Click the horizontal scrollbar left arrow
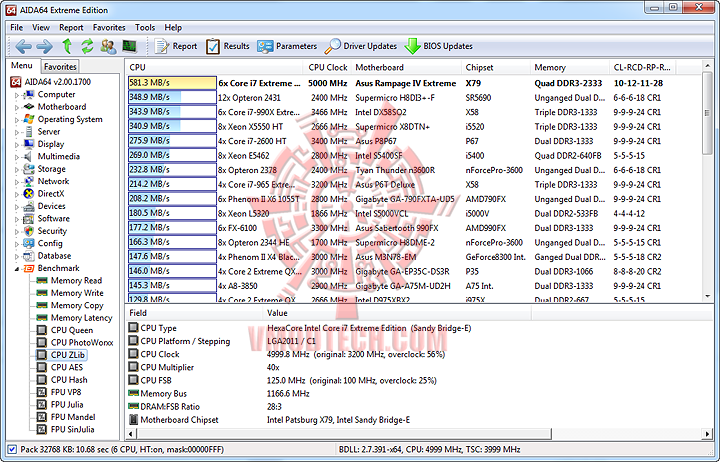This screenshot has width=720, height=462. (x=131, y=434)
